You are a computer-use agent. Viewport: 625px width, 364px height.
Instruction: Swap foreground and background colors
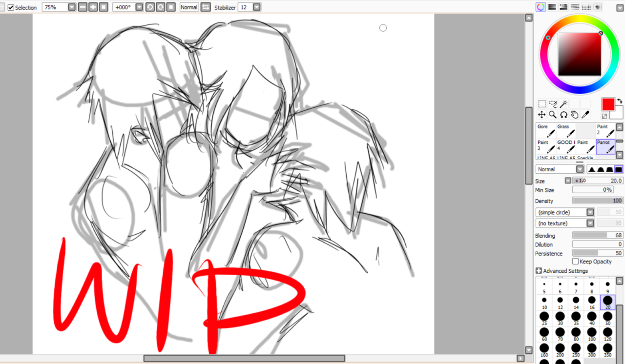620,101
